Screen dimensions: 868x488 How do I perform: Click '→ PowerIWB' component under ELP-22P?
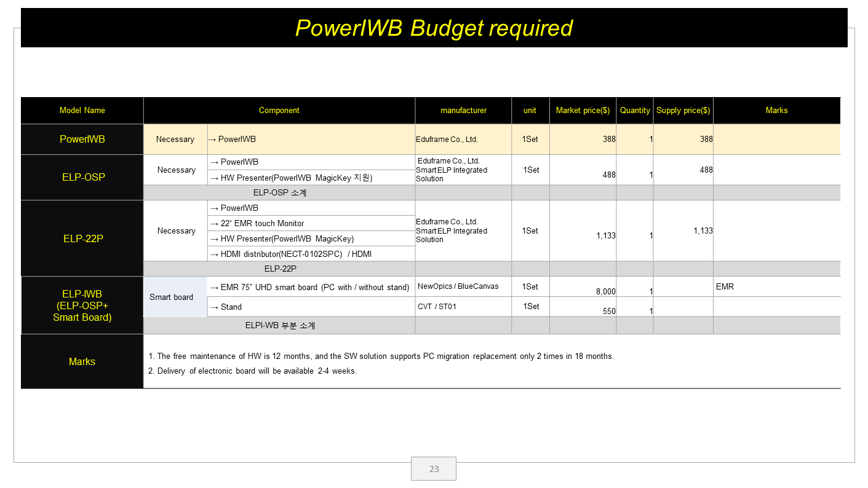(x=311, y=208)
